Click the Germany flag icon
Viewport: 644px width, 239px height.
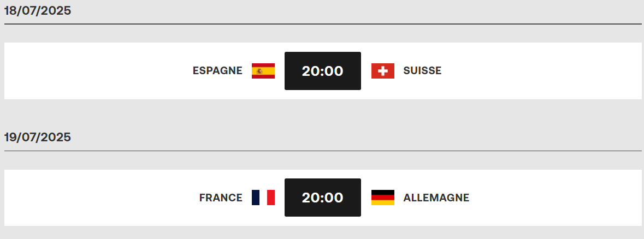click(383, 198)
